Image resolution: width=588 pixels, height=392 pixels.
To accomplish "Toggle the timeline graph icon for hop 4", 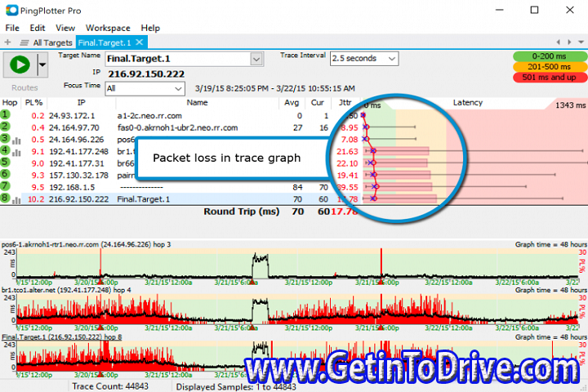I will (x=16, y=153).
